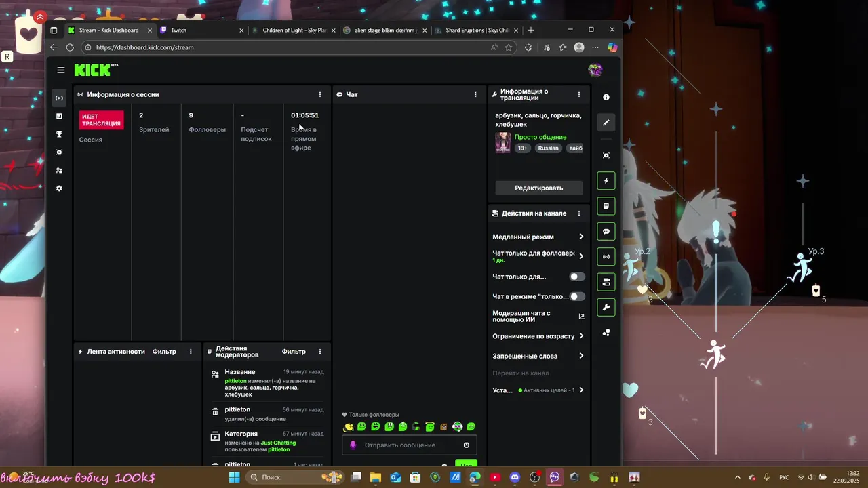The width and height of the screenshot is (868, 488).
Task: Toggle the document notes widget icon
Action: point(606,206)
